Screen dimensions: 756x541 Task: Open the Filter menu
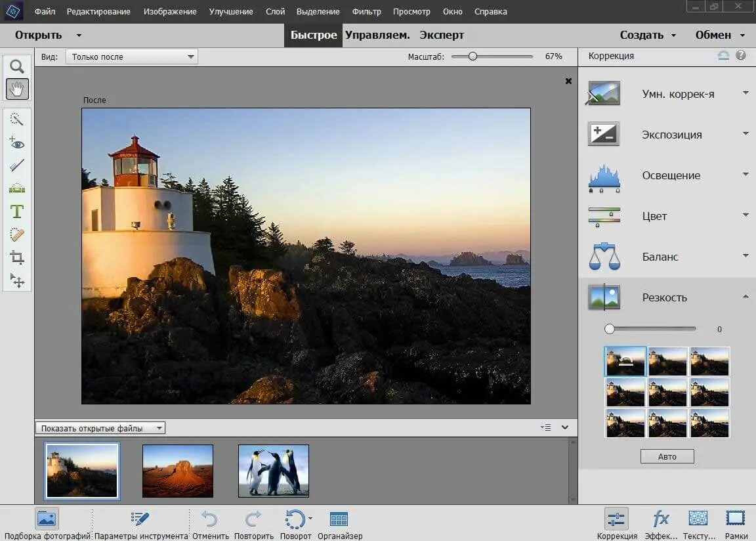tap(366, 12)
